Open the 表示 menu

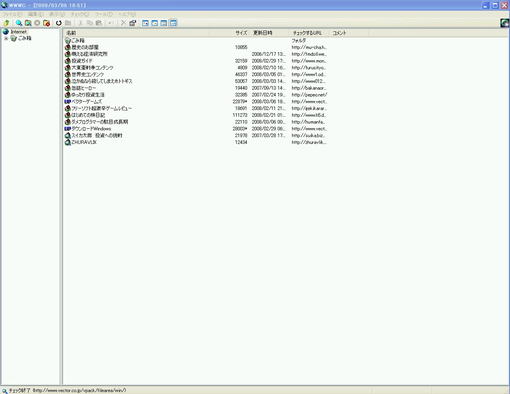coord(57,14)
